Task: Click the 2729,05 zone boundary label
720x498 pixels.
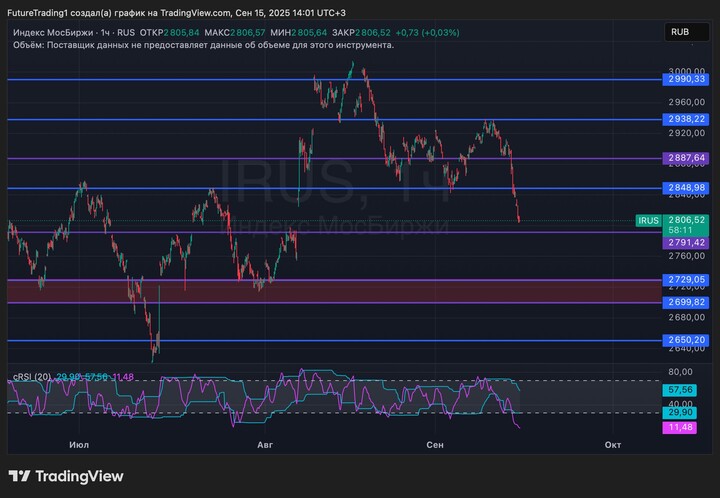Action: (686, 280)
